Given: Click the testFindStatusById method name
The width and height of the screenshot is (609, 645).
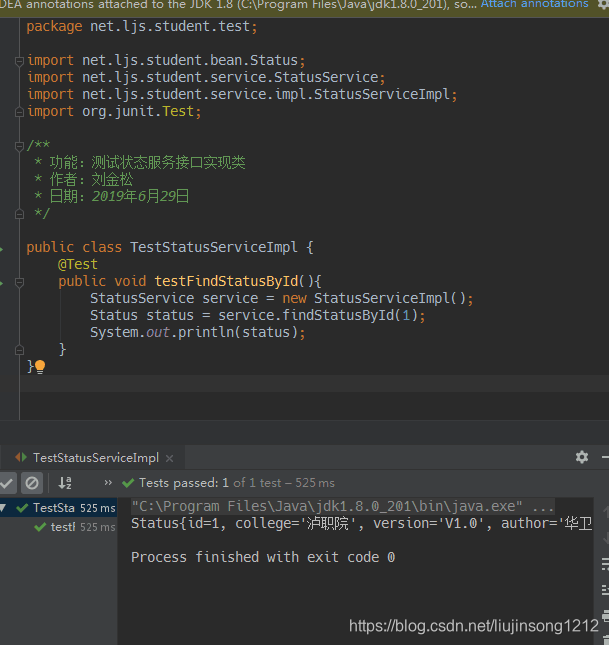Looking at the screenshot, I should pos(226,281).
